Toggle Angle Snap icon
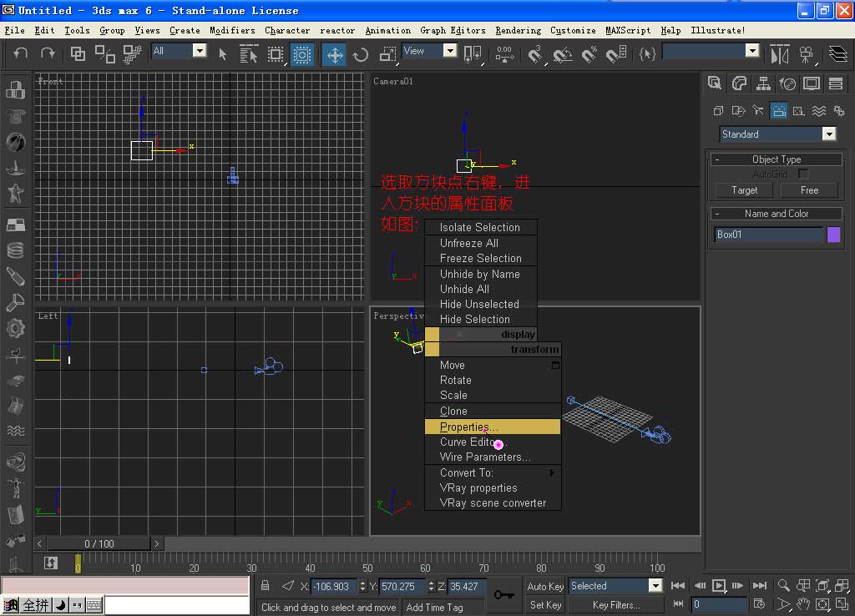Screen dimensions: 855x616 pos(562,54)
